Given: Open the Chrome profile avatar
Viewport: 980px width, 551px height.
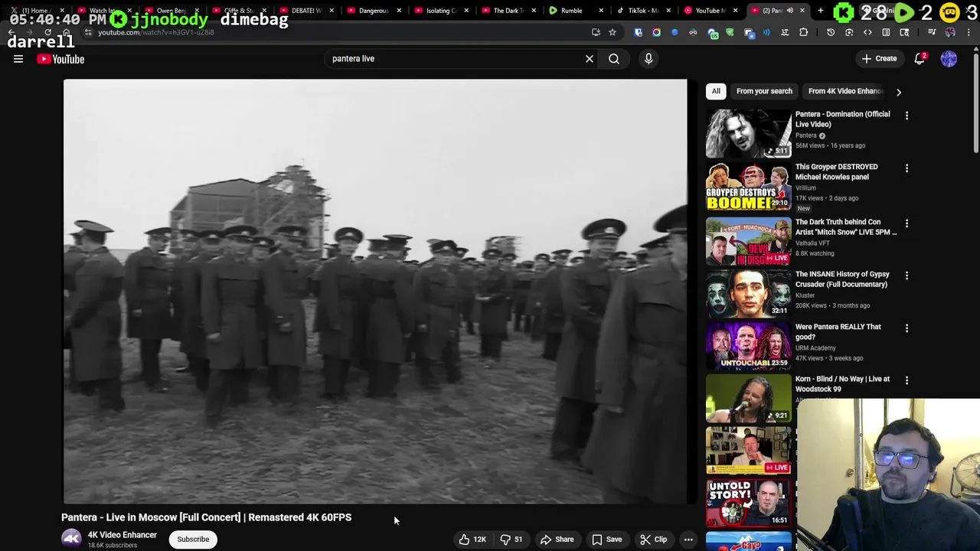Looking at the screenshot, I should coord(950,32).
